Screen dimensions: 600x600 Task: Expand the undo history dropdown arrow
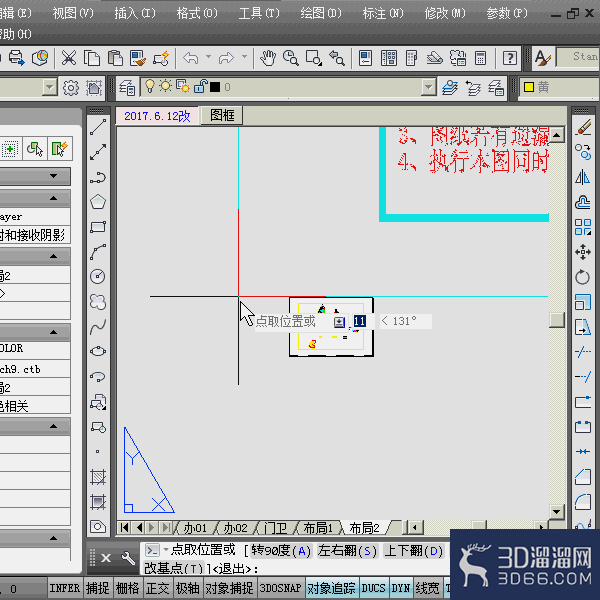coord(208,57)
